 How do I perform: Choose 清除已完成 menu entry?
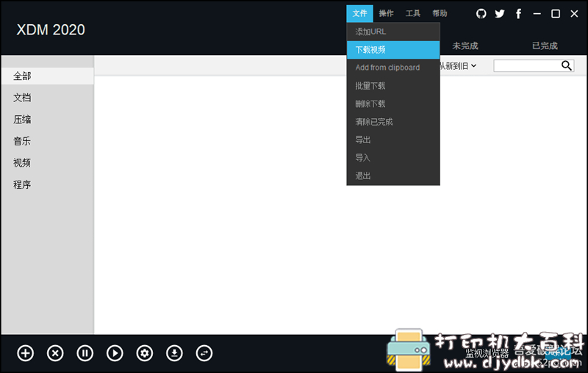[x=393, y=122]
